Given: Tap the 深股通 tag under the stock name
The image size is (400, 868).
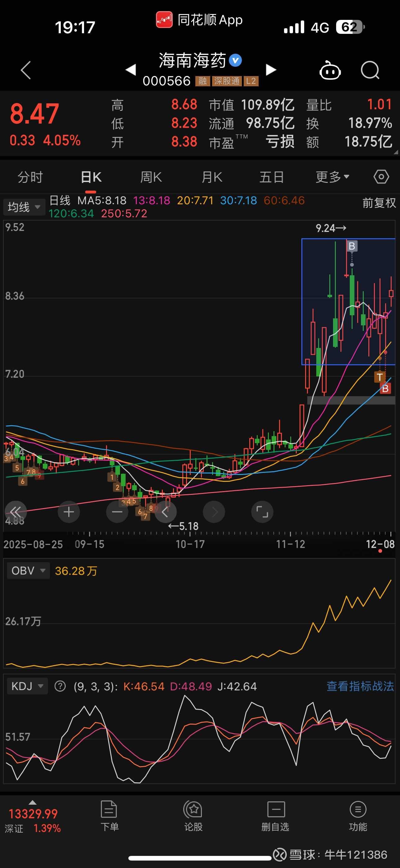Looking at the screenshot, I should [227, 81].
